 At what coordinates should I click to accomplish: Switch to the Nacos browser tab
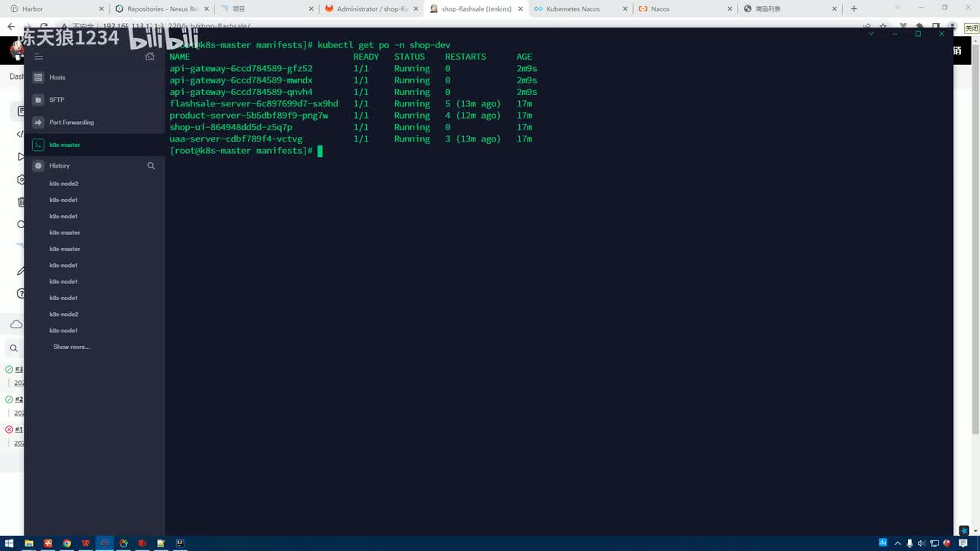(x=684, y=8)
